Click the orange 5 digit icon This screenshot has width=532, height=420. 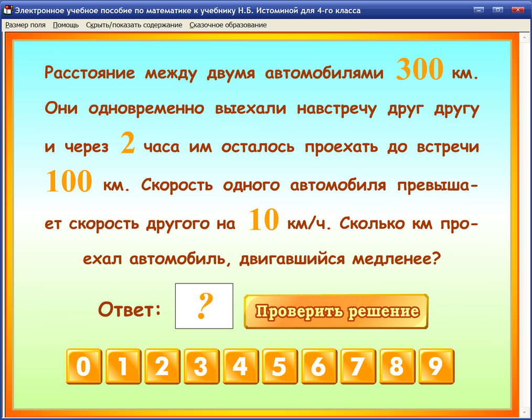point(280,366)
